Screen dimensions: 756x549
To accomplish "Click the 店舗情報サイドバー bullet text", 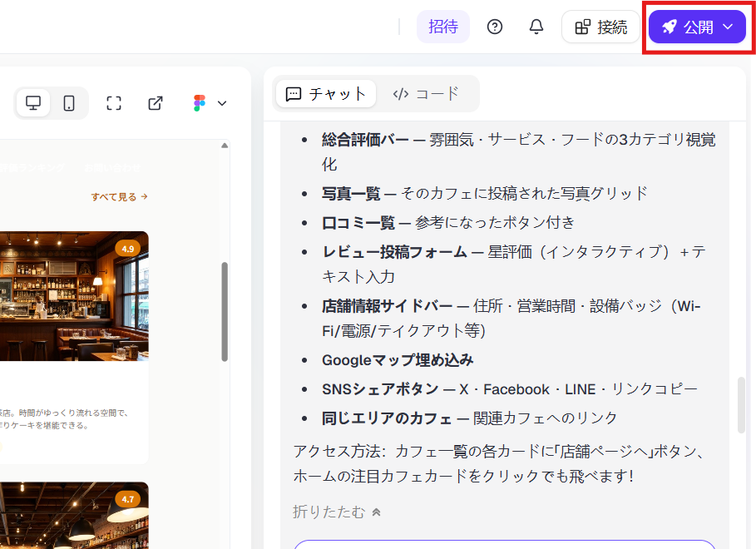I will coord(511,319).
